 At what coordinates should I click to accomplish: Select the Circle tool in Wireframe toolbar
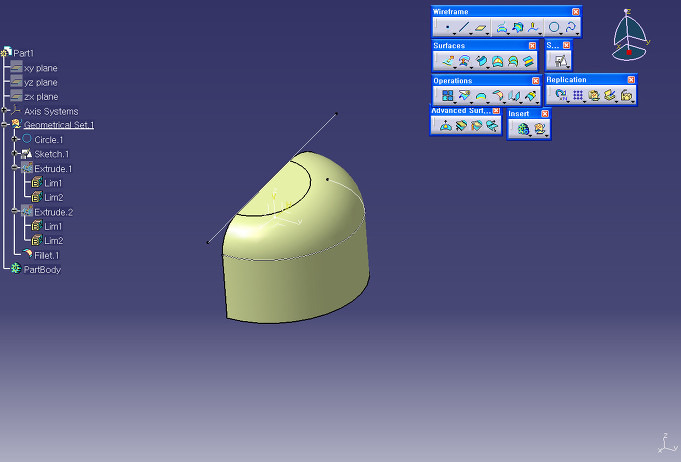point(554,28)
